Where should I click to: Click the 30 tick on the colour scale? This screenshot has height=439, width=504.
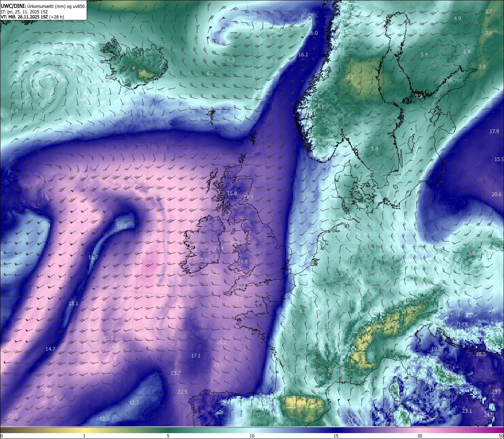[x=420, y=436]
